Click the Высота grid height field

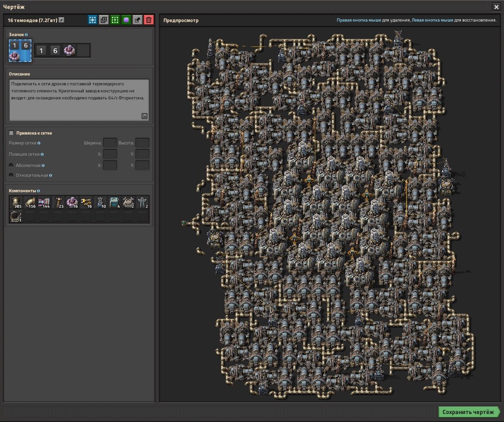142,143
